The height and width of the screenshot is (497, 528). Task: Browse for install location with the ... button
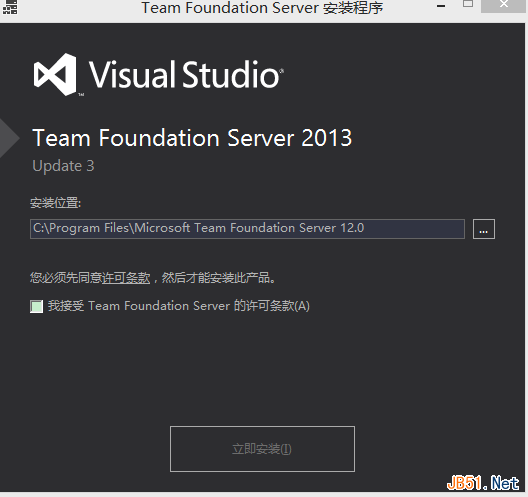[484, 229]
